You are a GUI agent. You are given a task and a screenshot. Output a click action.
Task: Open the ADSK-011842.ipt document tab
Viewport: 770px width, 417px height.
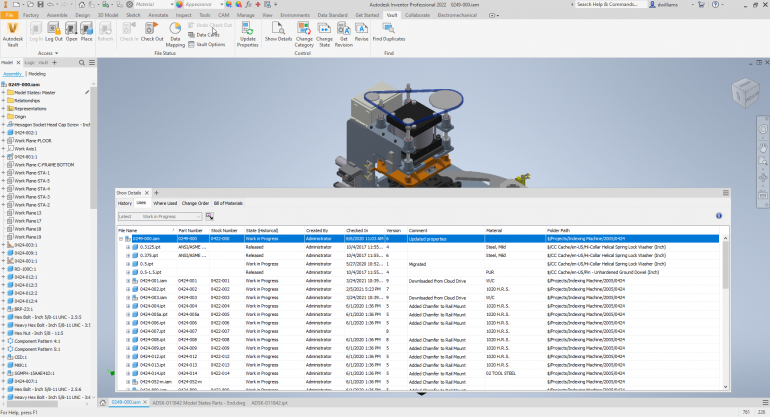[x=269, y=403]
